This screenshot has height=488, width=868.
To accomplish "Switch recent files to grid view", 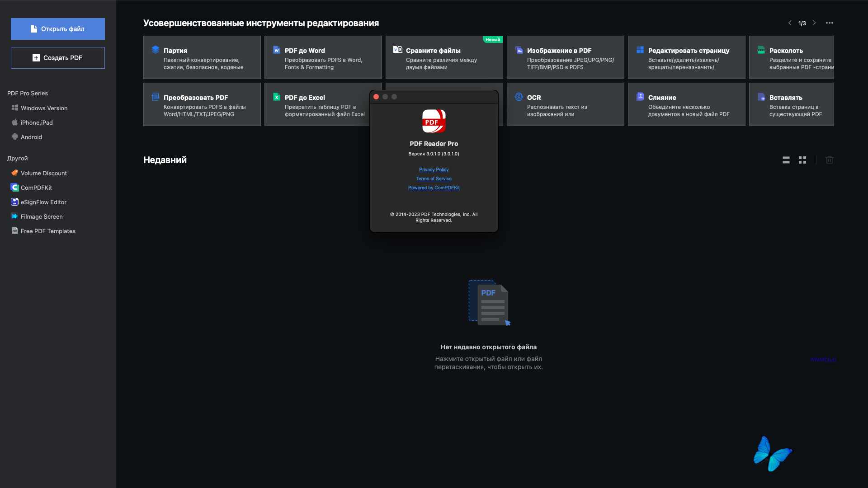I will point(802,160).
